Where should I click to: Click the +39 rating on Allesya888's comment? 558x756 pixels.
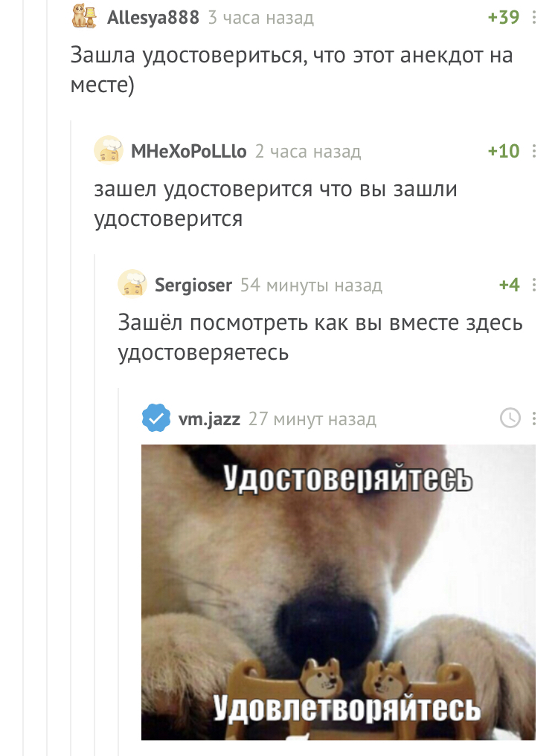[504, 17]
